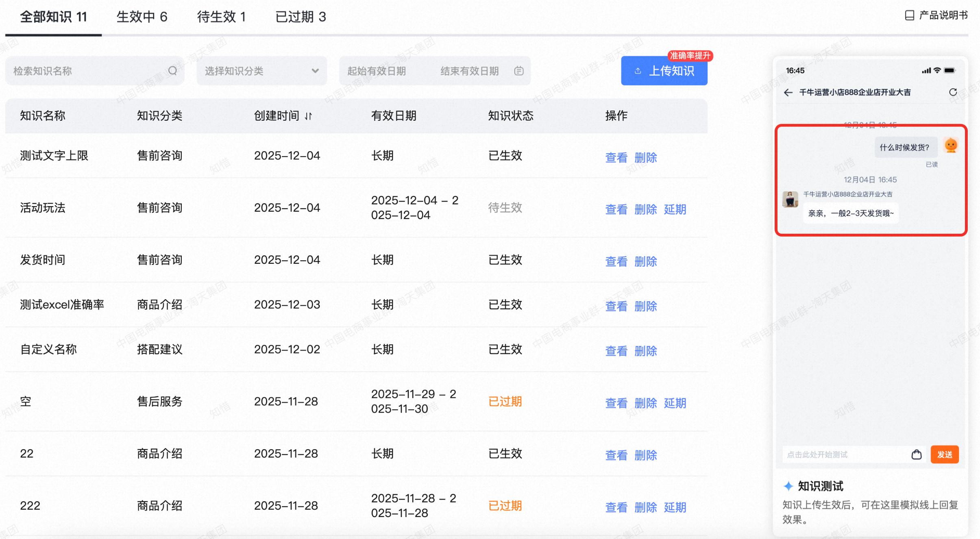Click the search magnifier icon in knowledge name field
Viewport: 980px width, 539px height.
click(x=173, y=71)
